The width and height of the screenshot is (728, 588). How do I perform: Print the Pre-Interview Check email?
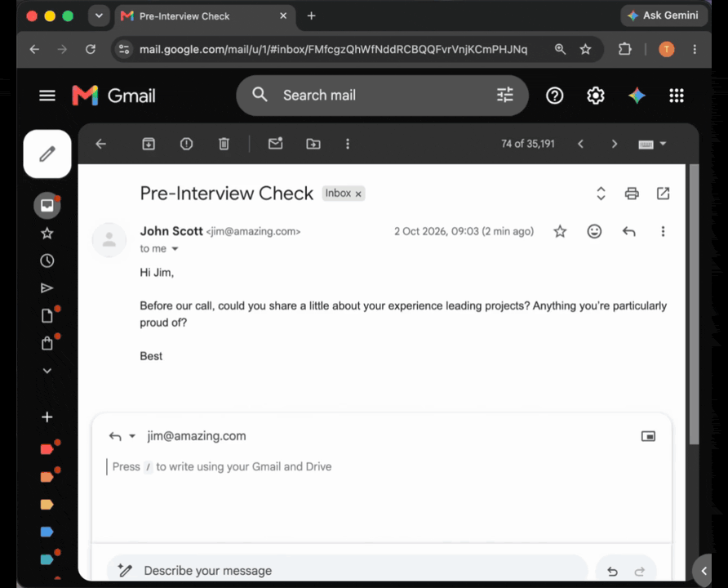click(632, 194)
